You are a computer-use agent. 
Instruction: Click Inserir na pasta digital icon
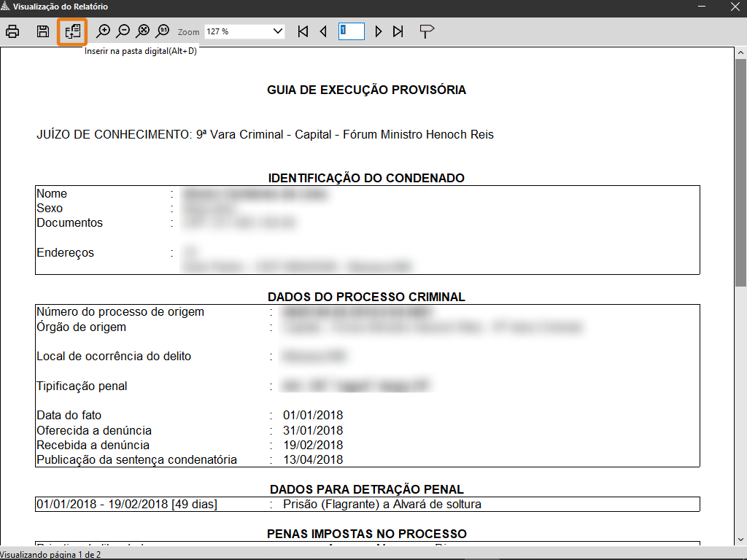(72, 32)
